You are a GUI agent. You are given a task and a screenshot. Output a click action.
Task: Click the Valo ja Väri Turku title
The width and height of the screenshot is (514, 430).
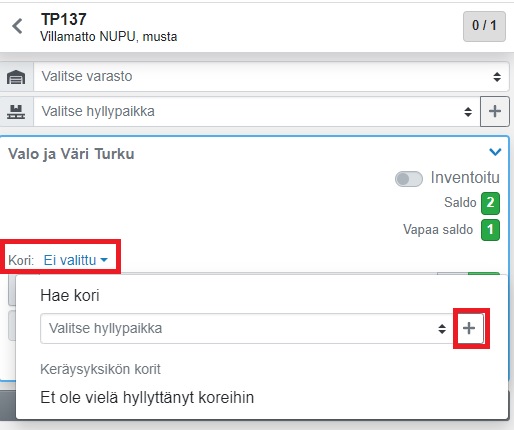point(71,154)
